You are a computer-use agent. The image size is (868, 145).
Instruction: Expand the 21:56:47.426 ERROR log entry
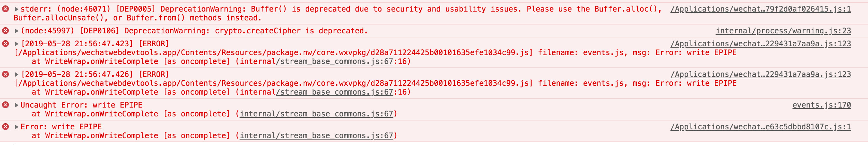point(16,74)
